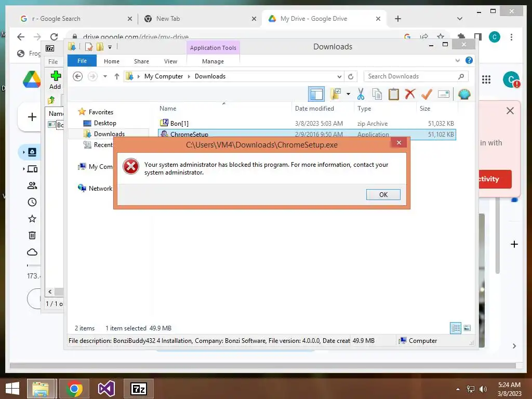The image size is (532, 399).
Task: Switch to the Home ribbon tab
Action: point(112,61)
